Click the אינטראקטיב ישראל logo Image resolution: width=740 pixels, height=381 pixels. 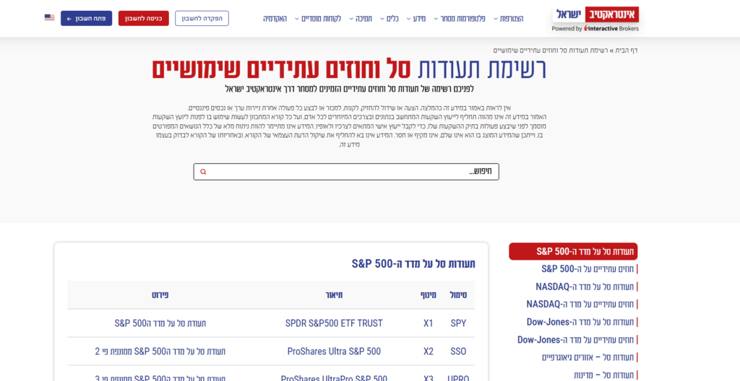pos(596,15)
